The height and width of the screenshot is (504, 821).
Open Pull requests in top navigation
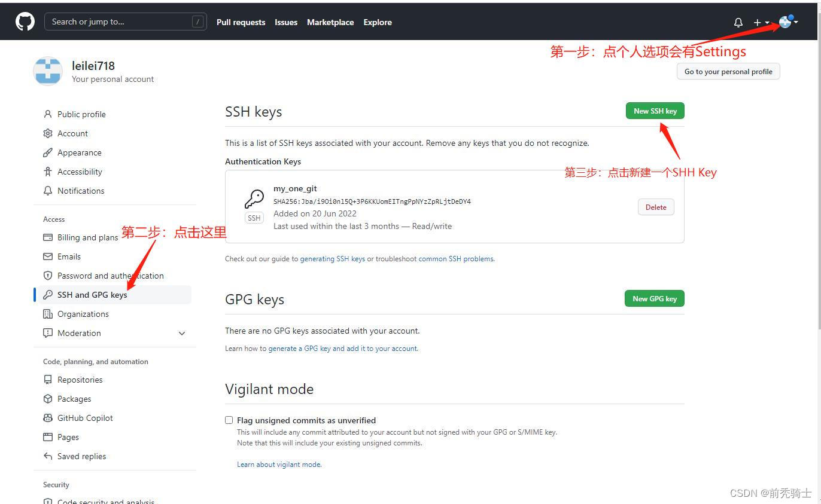point(241,22)
